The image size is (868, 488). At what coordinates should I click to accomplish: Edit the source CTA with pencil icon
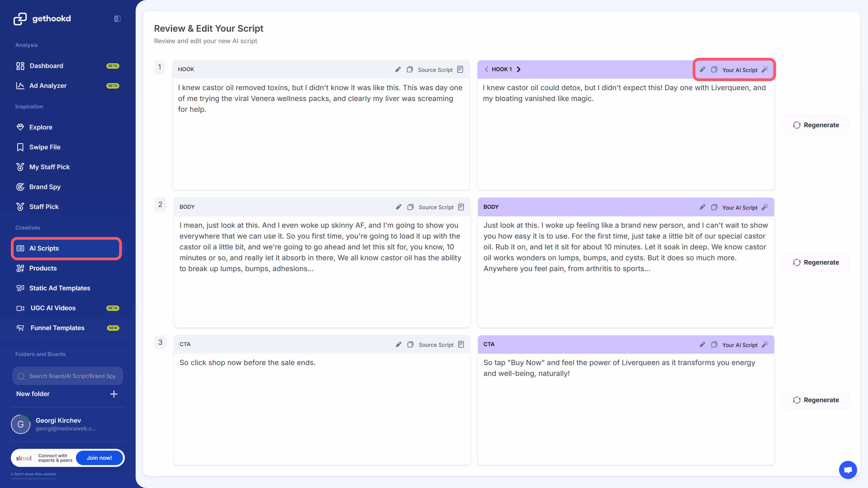coord(399,344)
